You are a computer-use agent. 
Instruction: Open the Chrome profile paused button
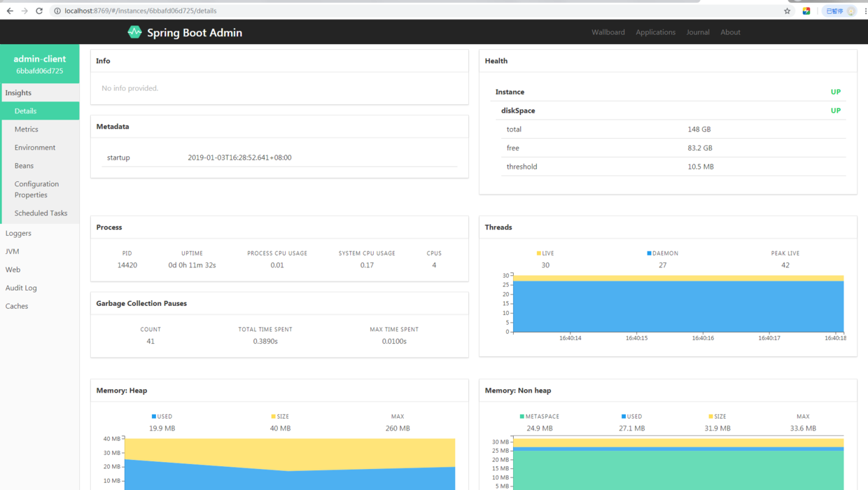pyautogui.click(x=840, y=11)
